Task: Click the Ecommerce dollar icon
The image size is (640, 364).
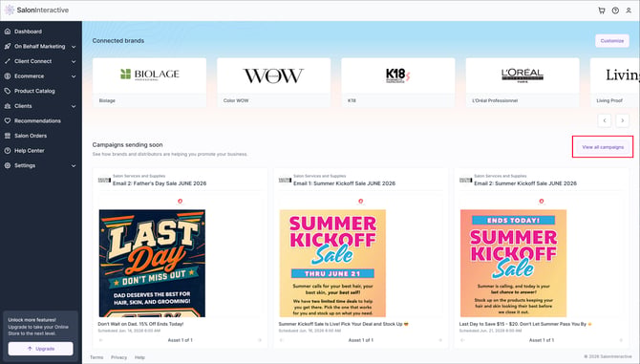Action: [x=8, y=76]
